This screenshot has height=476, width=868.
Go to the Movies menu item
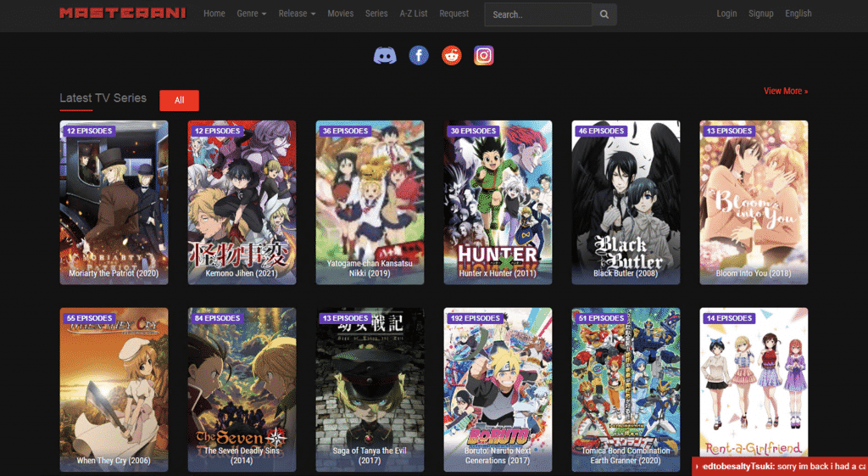pyautogui.click(x=340, y=14)
